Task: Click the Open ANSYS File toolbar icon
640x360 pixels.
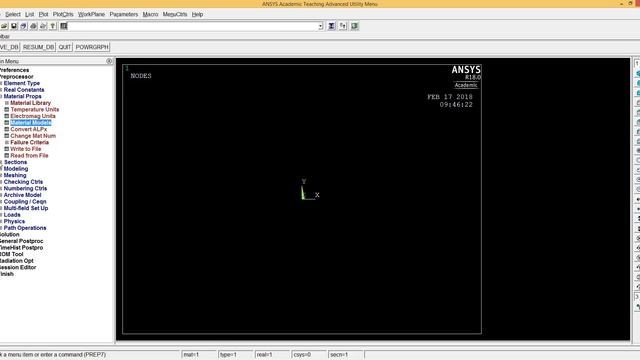Action: point(4,26)
